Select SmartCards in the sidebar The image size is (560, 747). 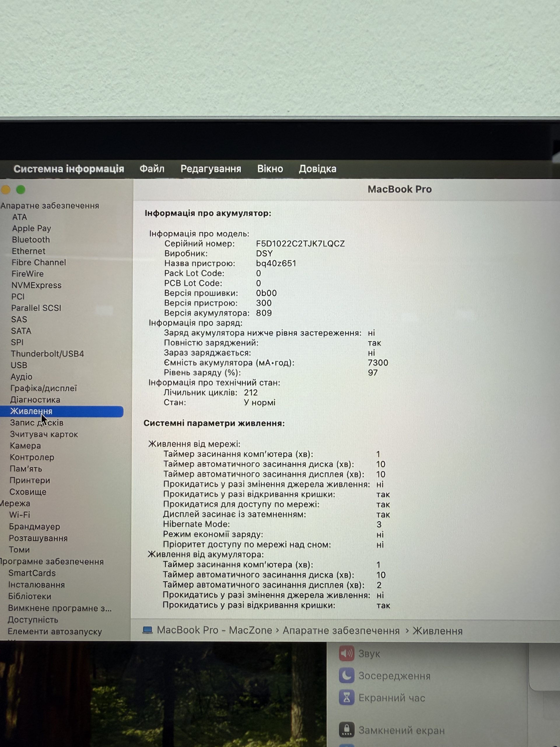click(32, 573)
